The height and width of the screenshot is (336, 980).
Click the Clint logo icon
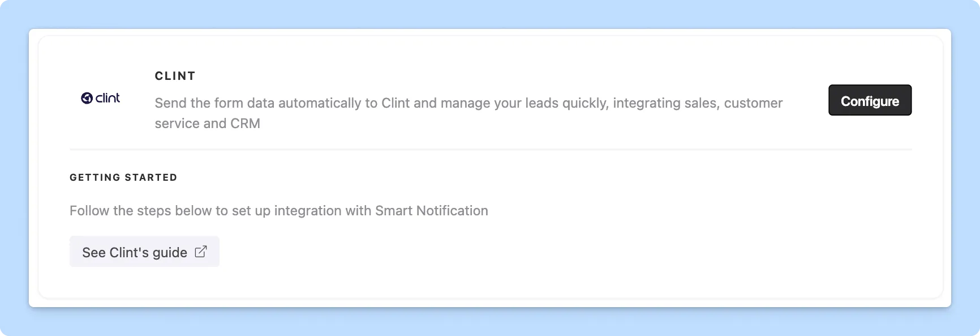(x=101, y=98)
